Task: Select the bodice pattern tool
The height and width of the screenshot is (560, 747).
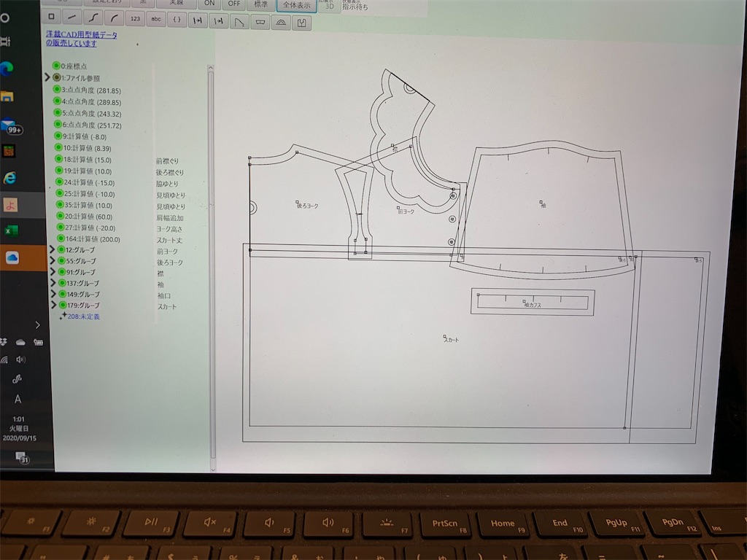Action: click(301, 23)
